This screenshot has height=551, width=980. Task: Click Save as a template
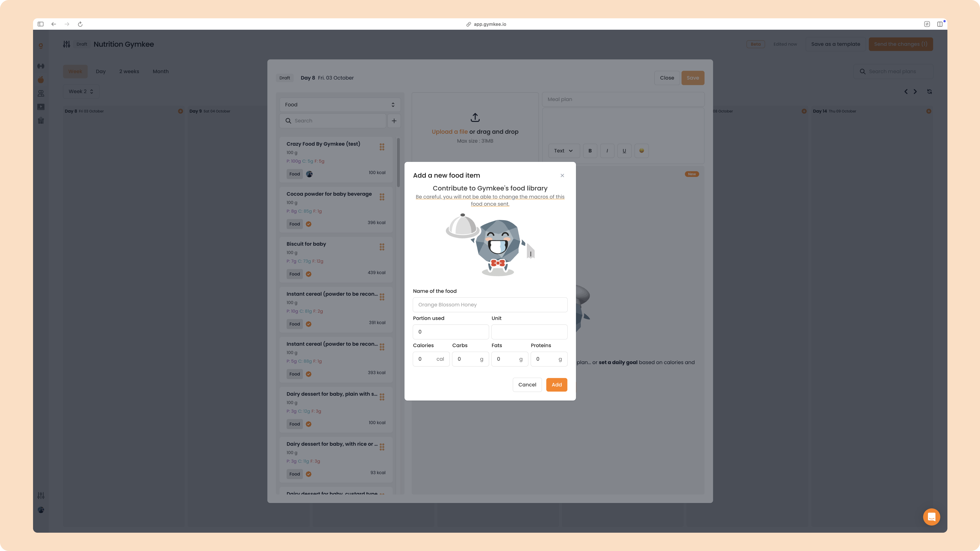(x=835, y=44)
